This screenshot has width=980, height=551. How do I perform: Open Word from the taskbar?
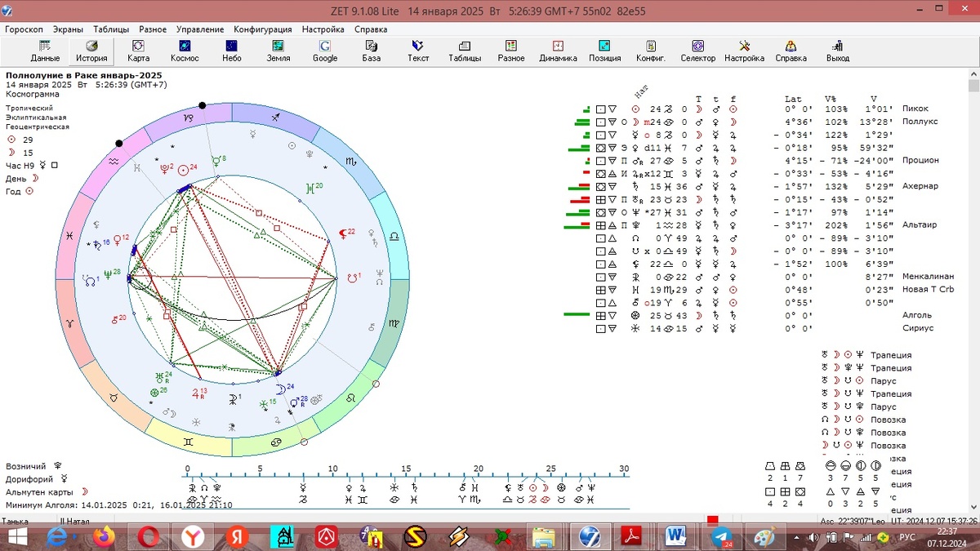676,537
